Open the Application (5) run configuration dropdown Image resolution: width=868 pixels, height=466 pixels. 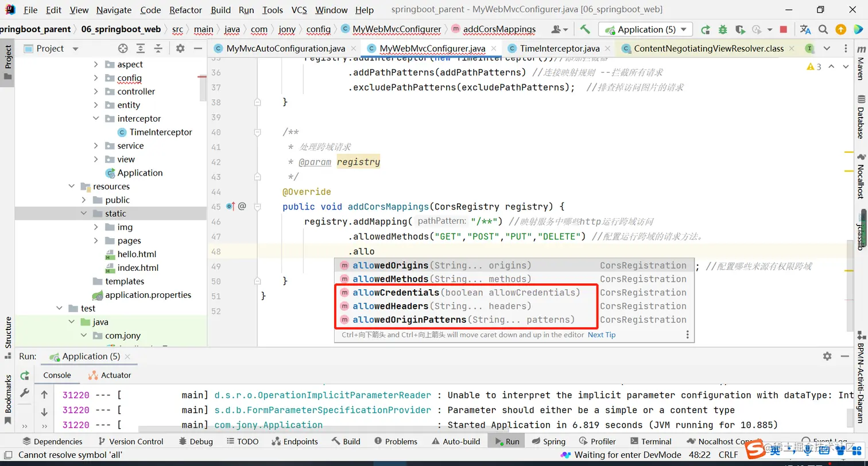pyautogui.click(x=645, y=29)
